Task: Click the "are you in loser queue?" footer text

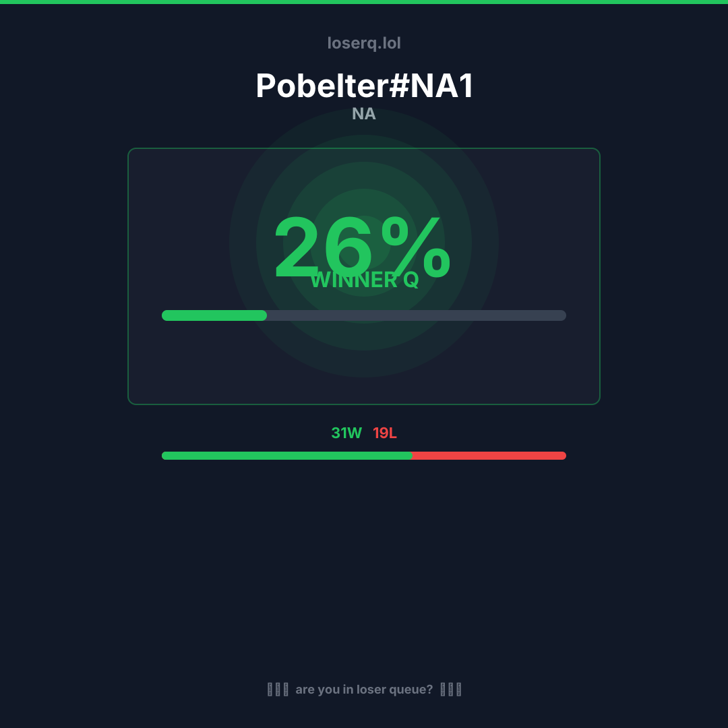Action: click(x=364, y=690)
